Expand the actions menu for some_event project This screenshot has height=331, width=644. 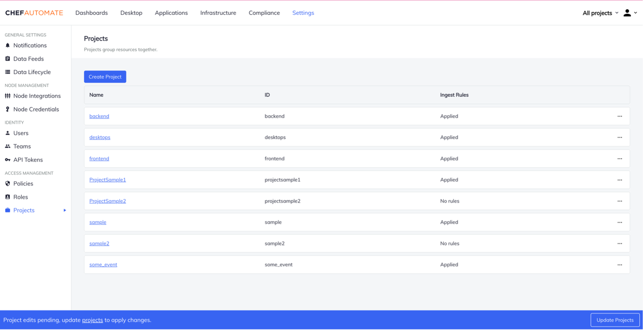pos(619,265)
